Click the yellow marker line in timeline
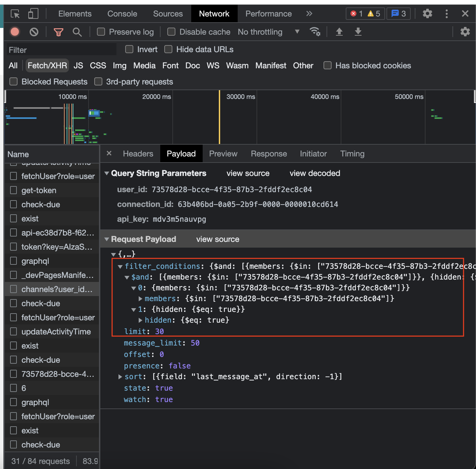 [219, 117]
